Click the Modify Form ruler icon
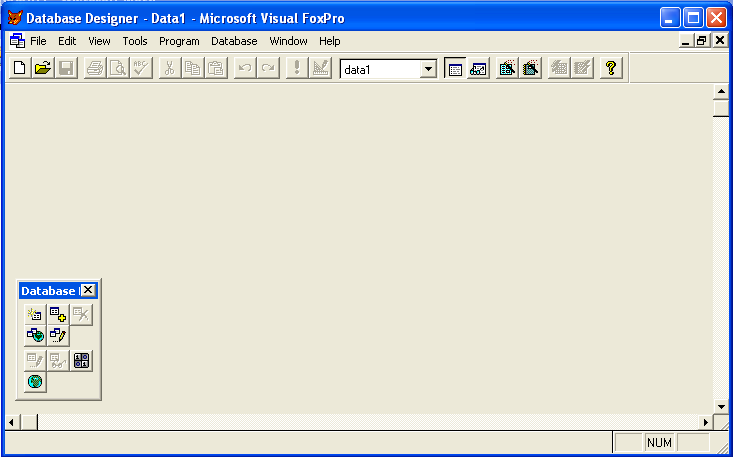The height and width of the screenshot is (457, 733). (320, 69)
